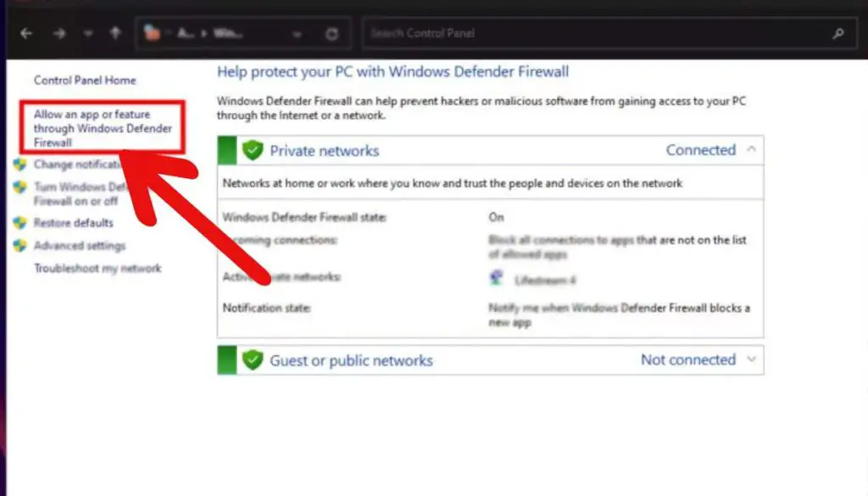Open address bar history dropdown
The image size is (868, 496).
[298, 34]
